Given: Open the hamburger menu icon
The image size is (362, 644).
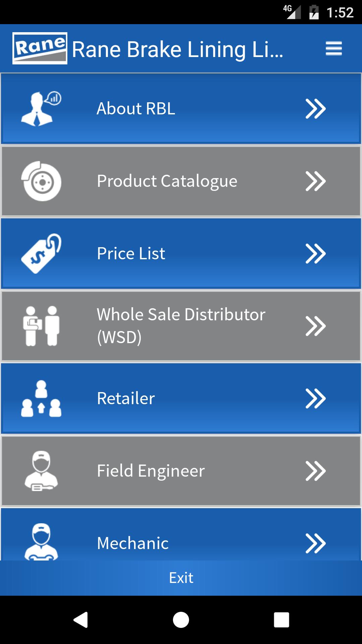Looking at the screenshot, I should tap(334, 49).
